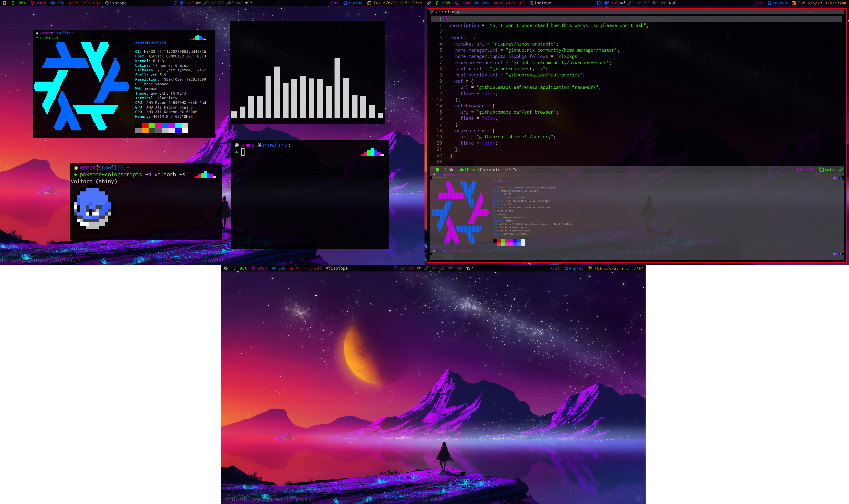Click the CPU chip icon in the bottom monitor's bar
The image size is (849, 504).
(292, 268)
